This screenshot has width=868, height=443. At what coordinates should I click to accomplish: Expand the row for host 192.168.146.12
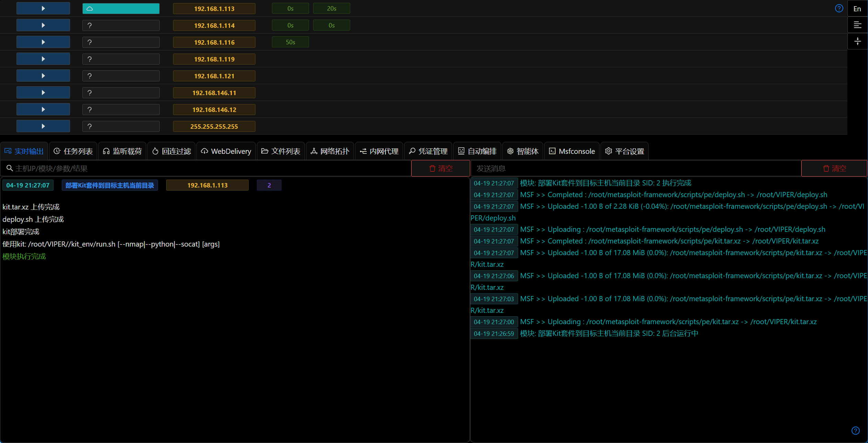(x=43, y=109)
